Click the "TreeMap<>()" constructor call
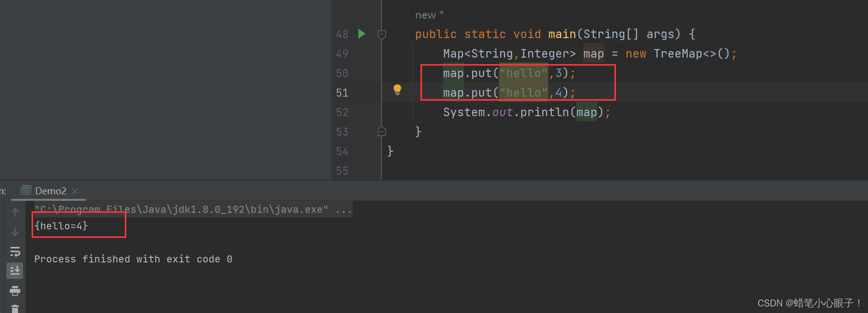 692,54
